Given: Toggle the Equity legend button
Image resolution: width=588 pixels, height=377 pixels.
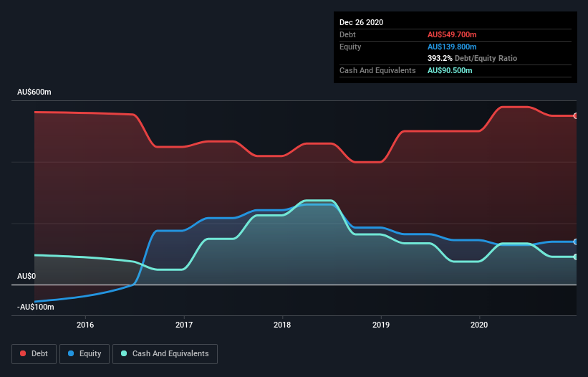Looking at the screenshot, I should point(85,354).
